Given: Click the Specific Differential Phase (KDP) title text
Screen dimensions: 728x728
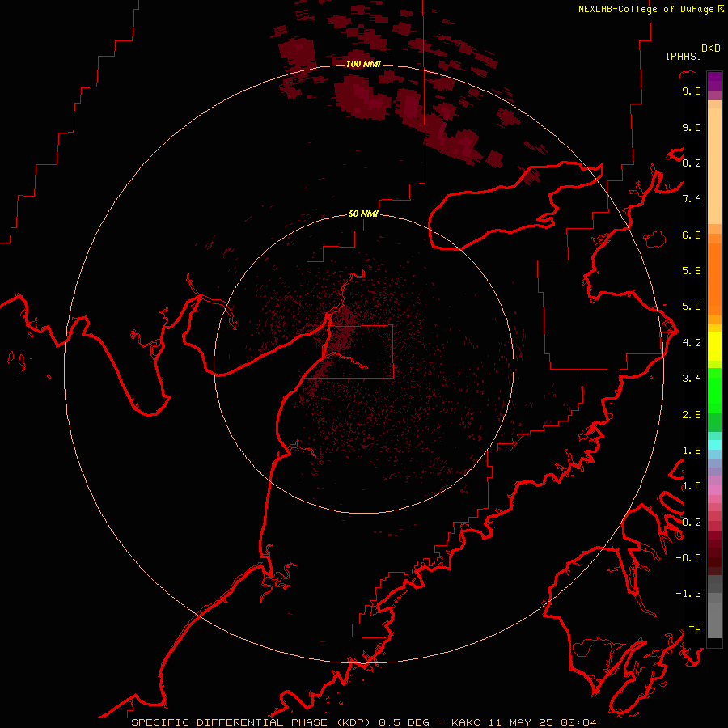Looking at the screenshot, I should [x=252, y=722].
